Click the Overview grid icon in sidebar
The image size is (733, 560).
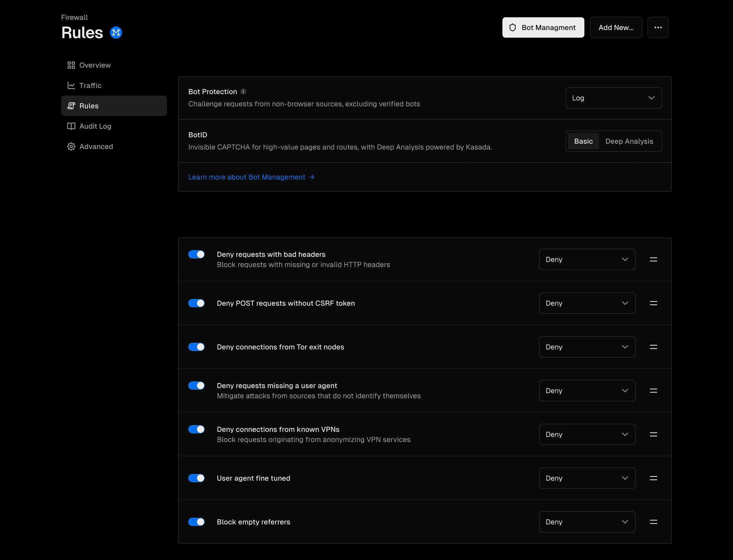tap(71, 65)
